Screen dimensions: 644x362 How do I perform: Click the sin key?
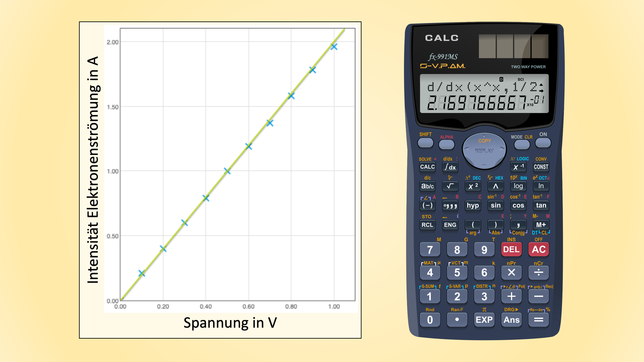tap(495, 205)
